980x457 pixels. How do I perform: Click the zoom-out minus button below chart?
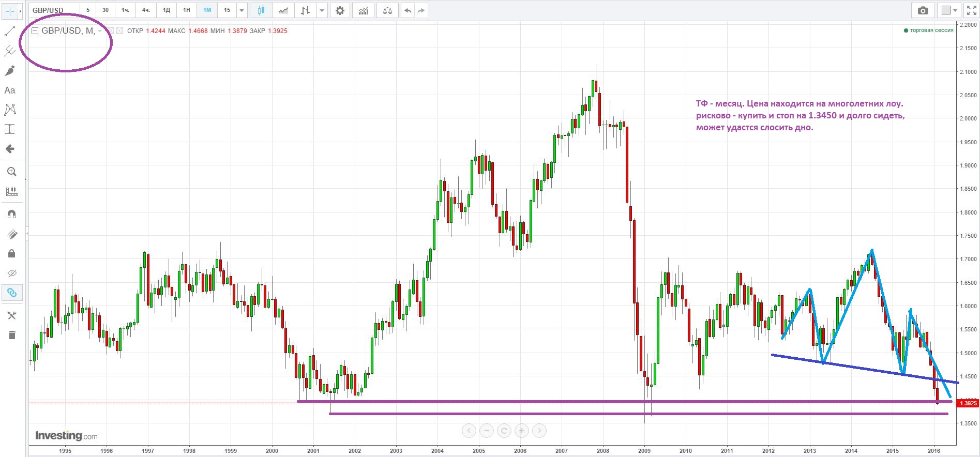pyautogui.click(x=486, y=431)
